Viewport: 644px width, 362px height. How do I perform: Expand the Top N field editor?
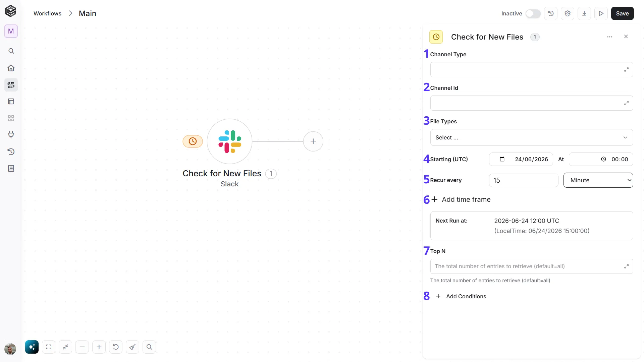coord(626,266)
